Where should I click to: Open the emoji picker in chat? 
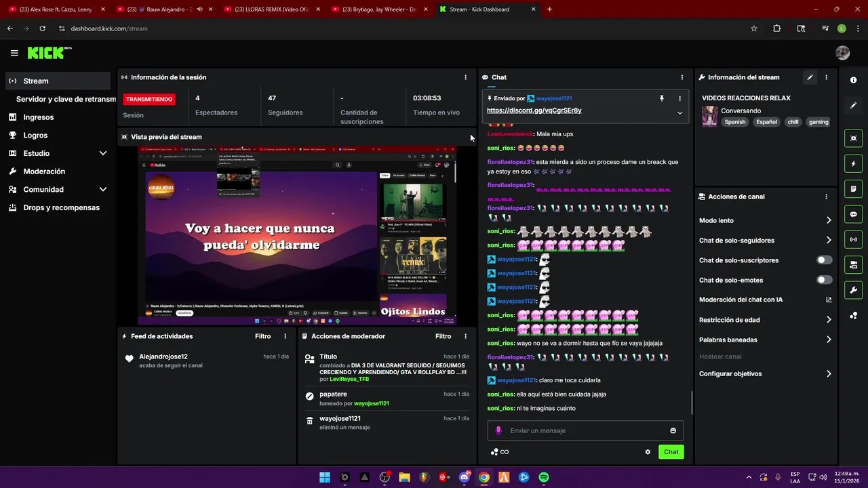tap(673, 430)
